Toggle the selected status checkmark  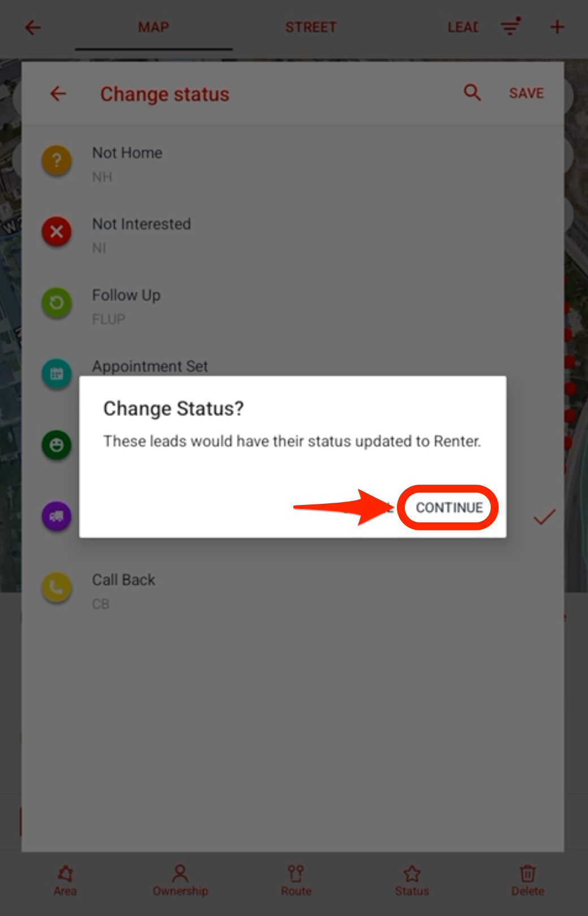pyautogui.click(x=544, y=516)
